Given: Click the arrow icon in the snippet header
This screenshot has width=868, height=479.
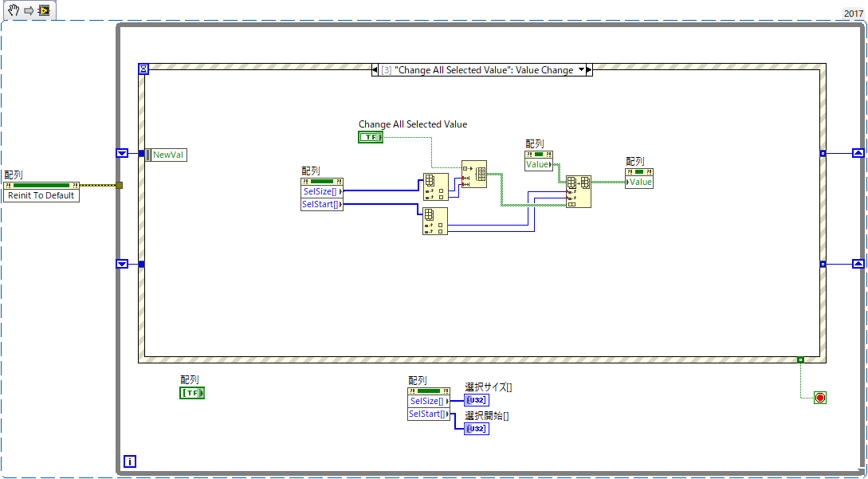Looking at the screenshot, I should (29, 11).
